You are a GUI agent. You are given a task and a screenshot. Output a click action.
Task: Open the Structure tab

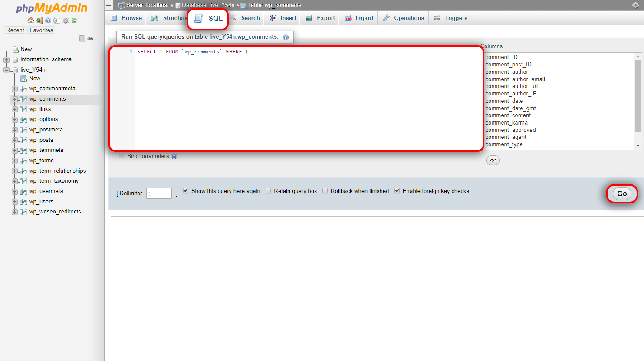pyautogui.click(x=169, y=18)
